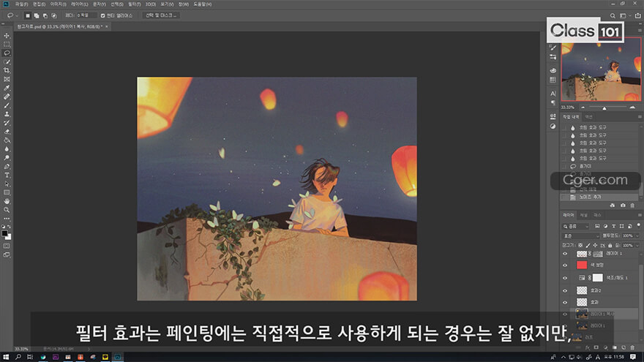Switch to the 채널 tab
Image resolution: width=644 pixels, height=362 pixels.
tap(584, 215)
